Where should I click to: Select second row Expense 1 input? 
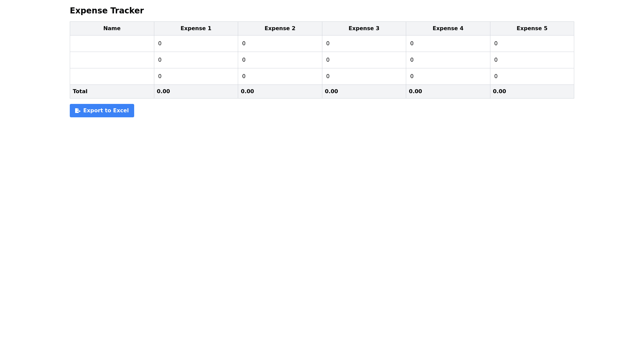point(196,60)
